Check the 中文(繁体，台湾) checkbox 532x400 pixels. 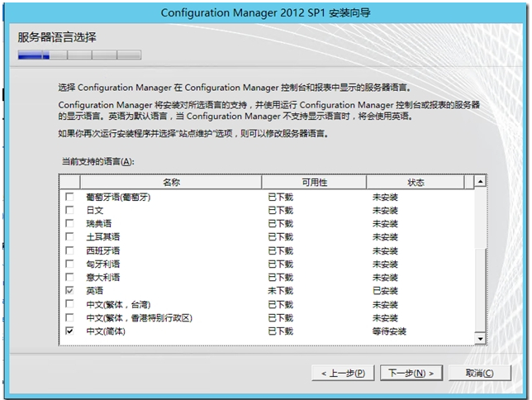tap(69, 305)
